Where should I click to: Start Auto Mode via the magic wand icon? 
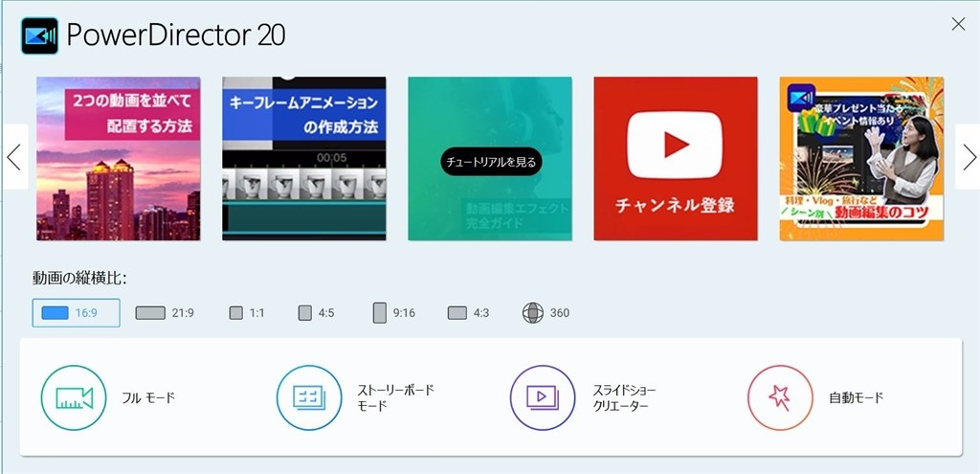pyautogui.click(x=780, y=397)
